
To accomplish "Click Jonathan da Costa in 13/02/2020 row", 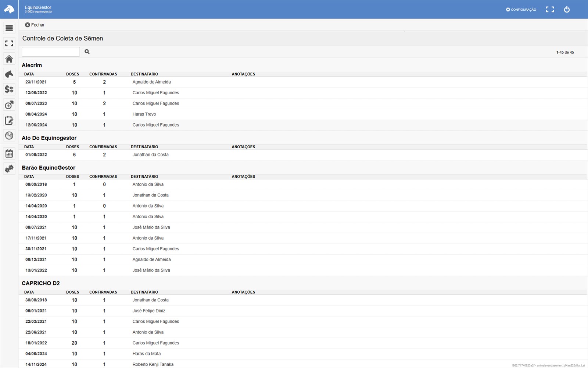I will [151, 195].
